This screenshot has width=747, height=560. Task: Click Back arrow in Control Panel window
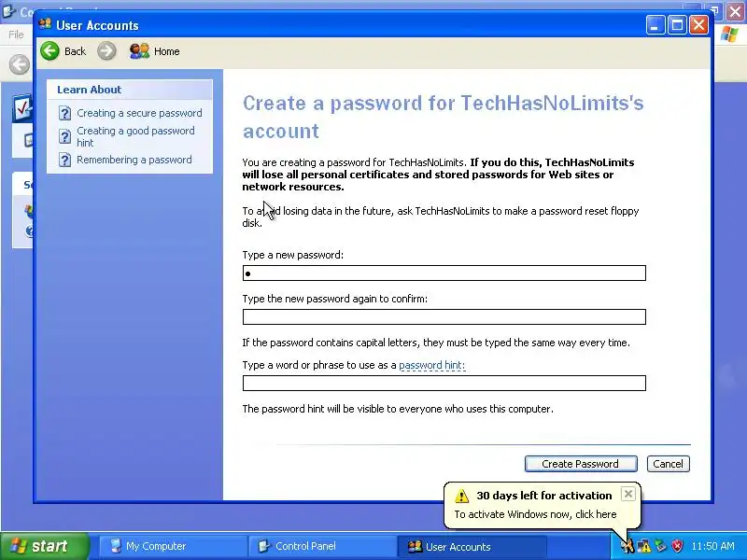coord(20,64)
